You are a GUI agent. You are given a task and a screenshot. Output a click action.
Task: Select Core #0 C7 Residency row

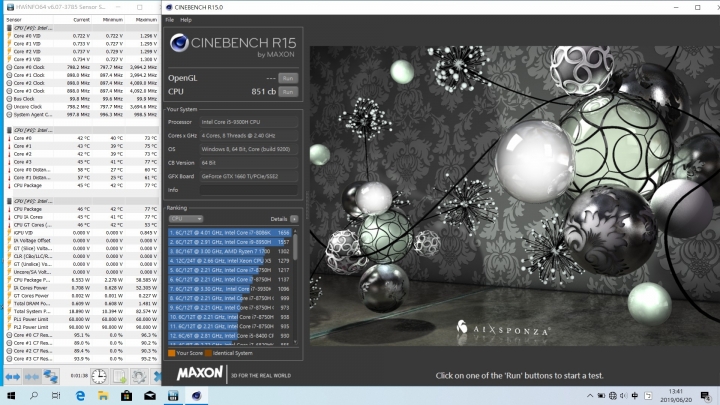click(82, 335)
